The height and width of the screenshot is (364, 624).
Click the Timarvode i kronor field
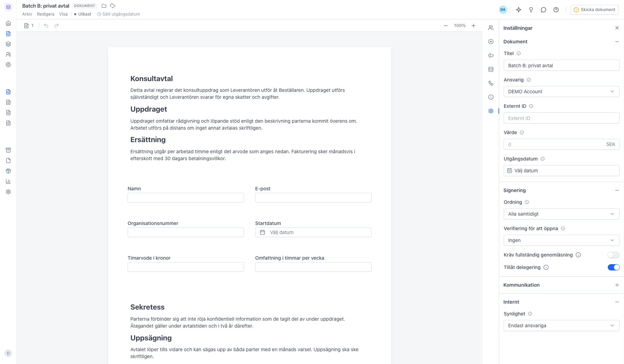coord(185,267)
